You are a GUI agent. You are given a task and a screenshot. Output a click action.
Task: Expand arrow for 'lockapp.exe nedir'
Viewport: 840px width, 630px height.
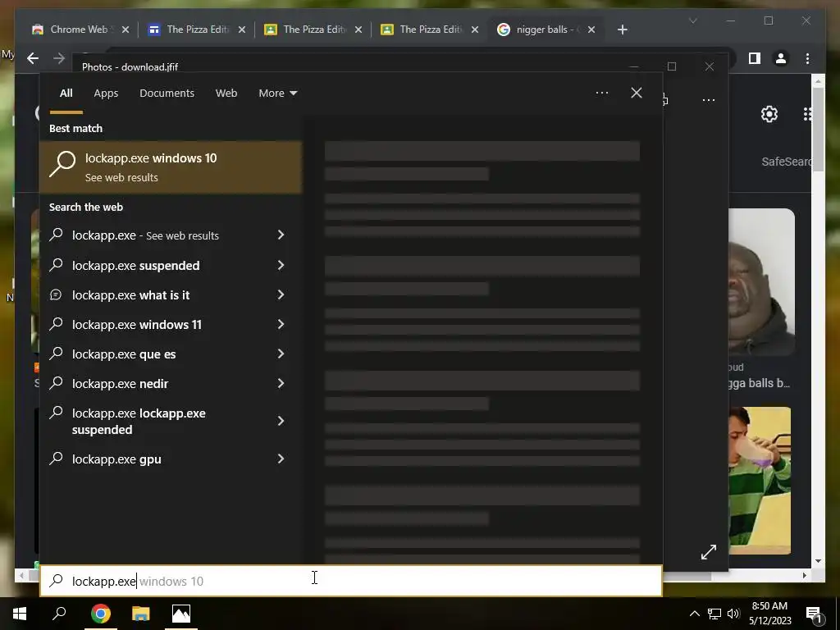(281, 383)
